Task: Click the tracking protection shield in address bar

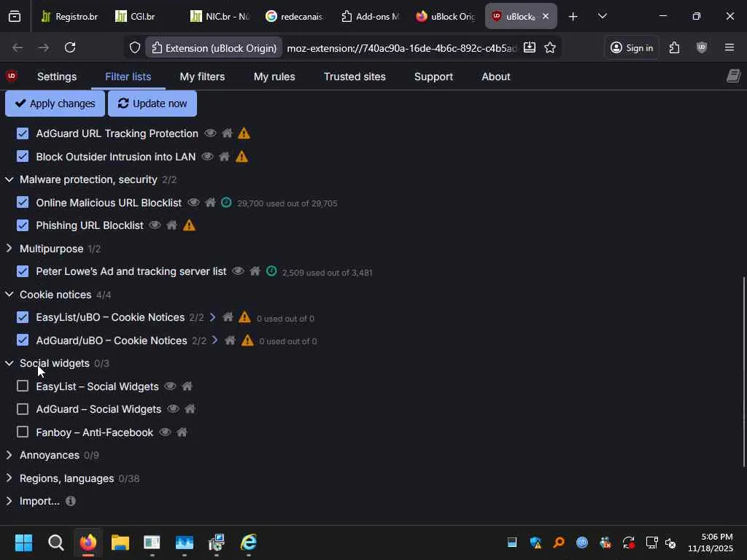Action: [x=135, y=47]
